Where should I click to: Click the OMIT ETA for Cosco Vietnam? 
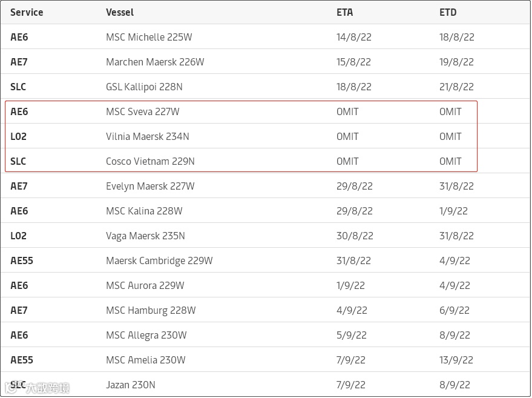click(347, 161)
